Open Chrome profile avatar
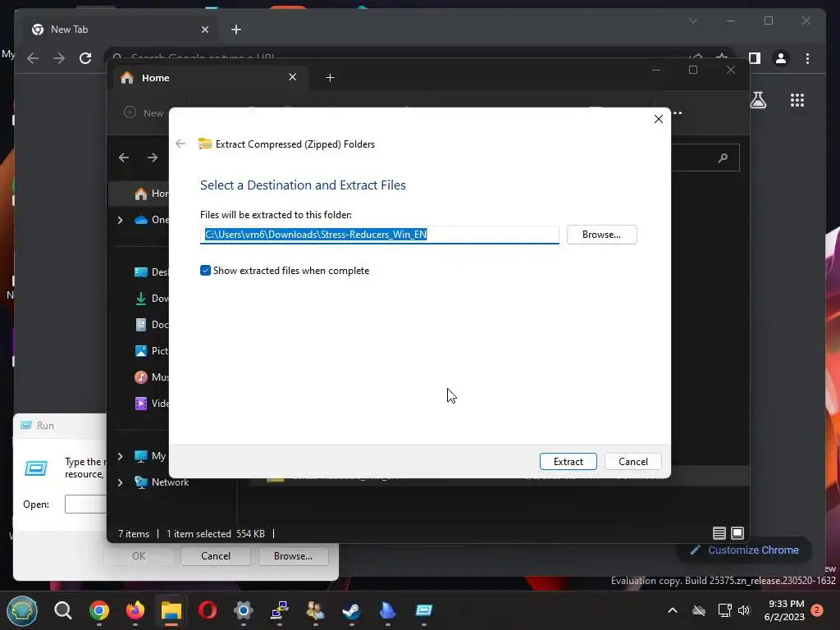 [x=781, y=58]
